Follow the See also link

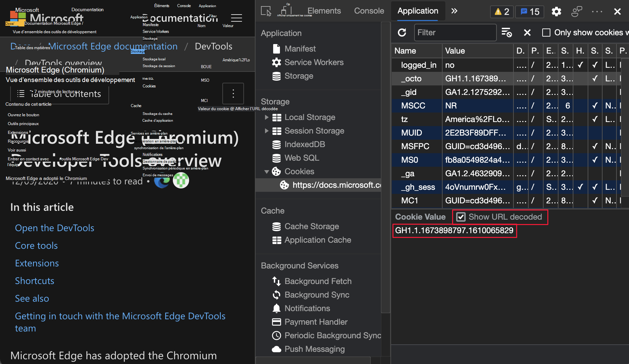click(32, 299)
